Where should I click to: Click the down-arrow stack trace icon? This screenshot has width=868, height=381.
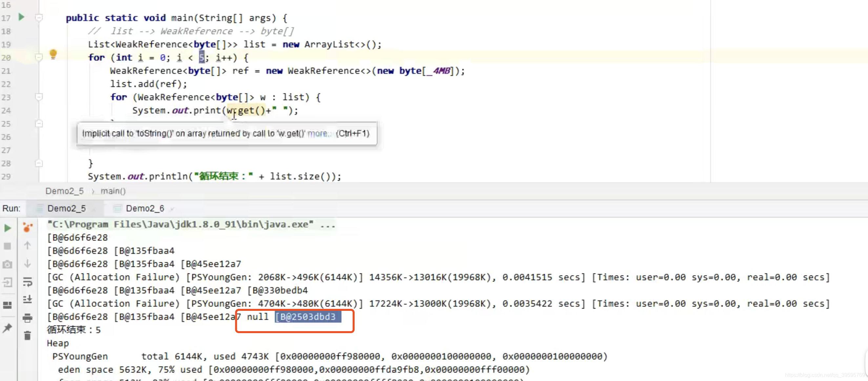28,263
